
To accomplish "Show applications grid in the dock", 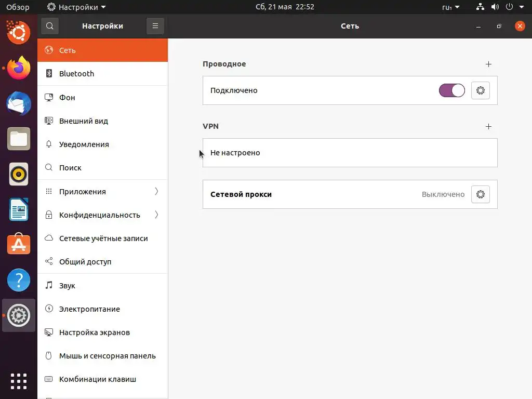I will pyautogui.click(x=19, y=381).
